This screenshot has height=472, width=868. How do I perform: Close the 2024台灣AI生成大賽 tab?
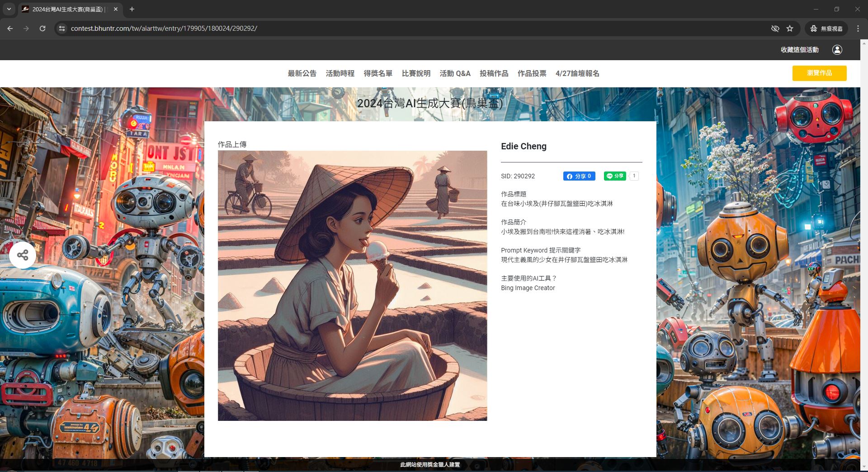[116, 9]
